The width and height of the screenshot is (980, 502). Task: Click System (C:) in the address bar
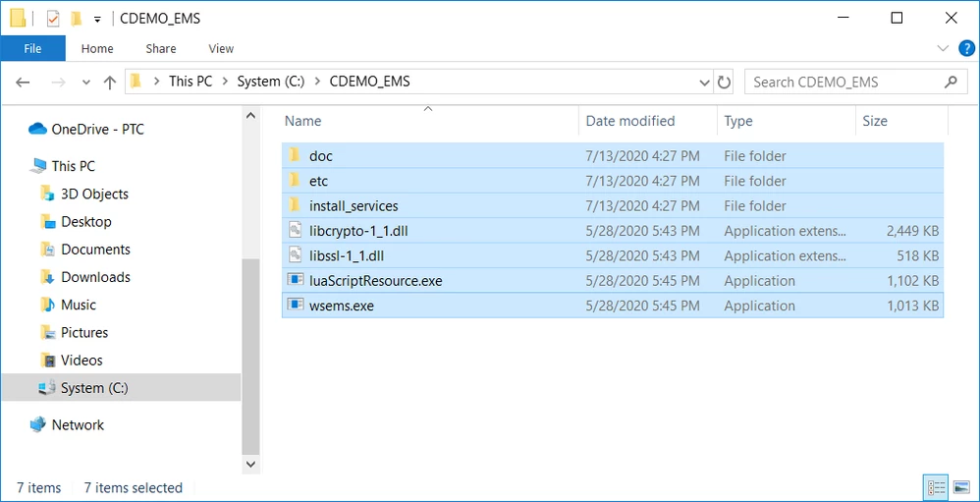point(270,82)
